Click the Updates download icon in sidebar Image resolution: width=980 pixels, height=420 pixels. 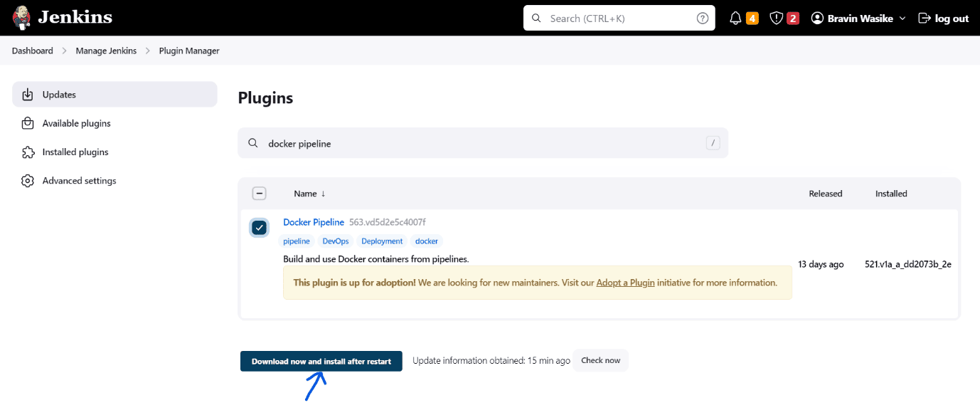point(28,95)
